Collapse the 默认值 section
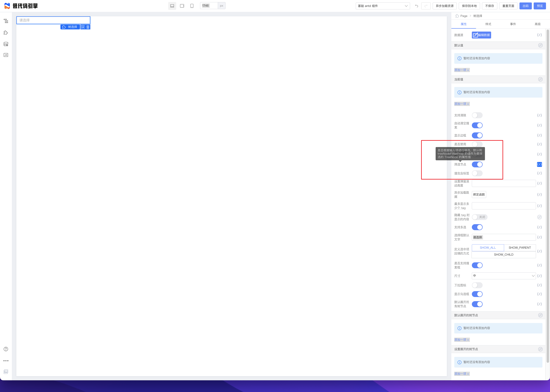This screenshot has width=550, height=392. click(x=540, y=45)
